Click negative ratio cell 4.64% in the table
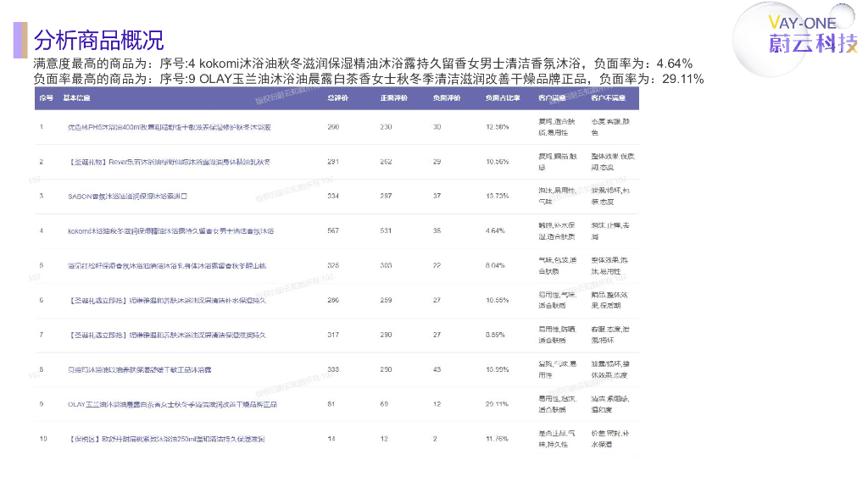 coord(495,231)
